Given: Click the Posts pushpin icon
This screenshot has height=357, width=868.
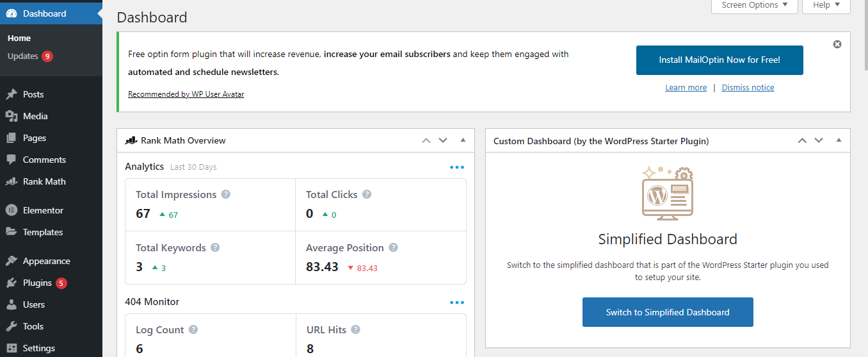Looking at the screenshot, I should click(x=12, y=94).
